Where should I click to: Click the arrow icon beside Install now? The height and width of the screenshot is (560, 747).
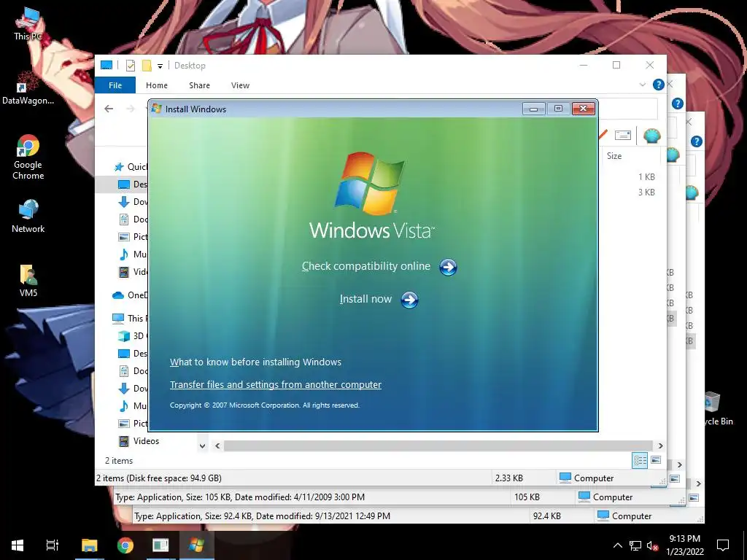409,300
